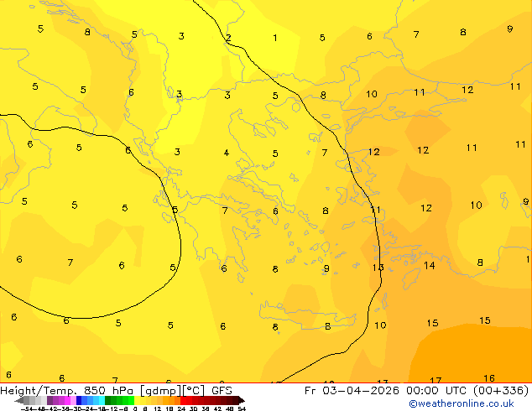Click the temperature value 1 at top
Image resolution: width=532 pixels, height=411 pixels.
pos(275,38)
